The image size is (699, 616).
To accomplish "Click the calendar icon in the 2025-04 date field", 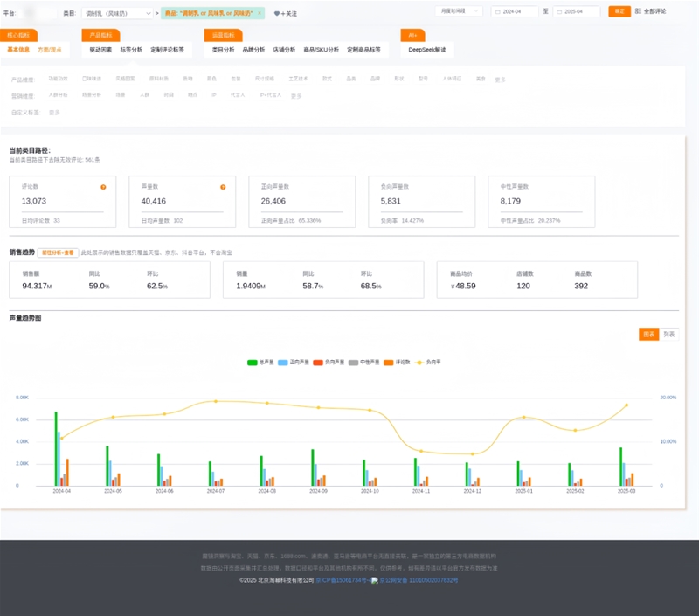I will [x=559, y=12].
